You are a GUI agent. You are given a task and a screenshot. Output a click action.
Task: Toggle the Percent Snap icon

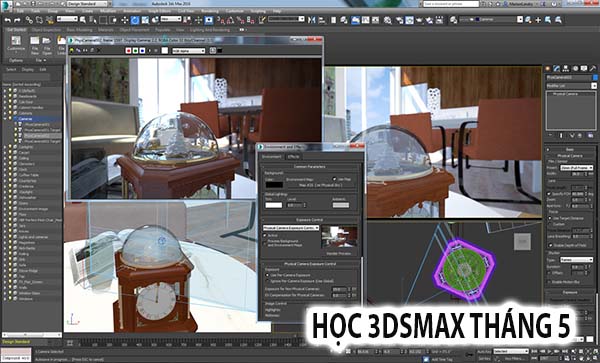(241, 20)
